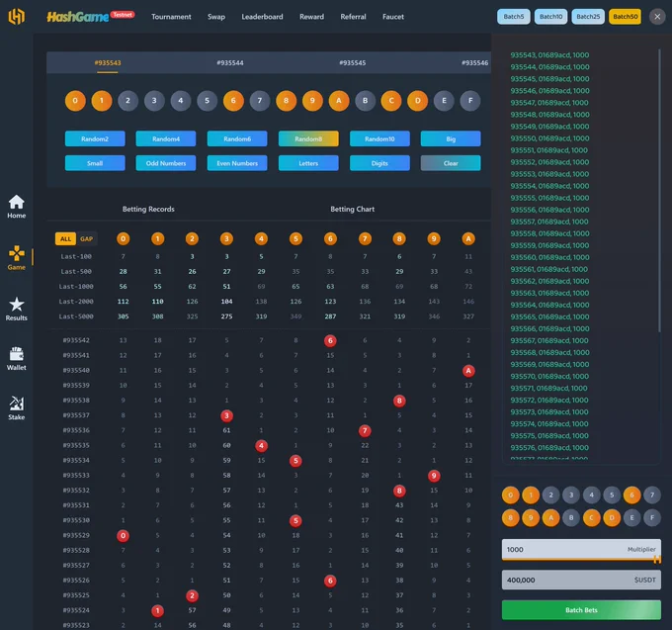672x630 pixels.
Task: Select the Batch10 button
Action: [x=550, y=17]
